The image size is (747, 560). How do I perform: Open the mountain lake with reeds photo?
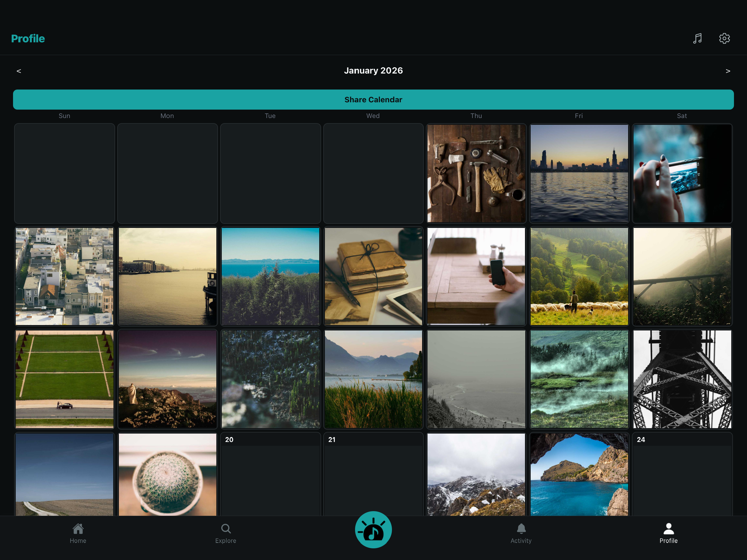tap(373, 379)
